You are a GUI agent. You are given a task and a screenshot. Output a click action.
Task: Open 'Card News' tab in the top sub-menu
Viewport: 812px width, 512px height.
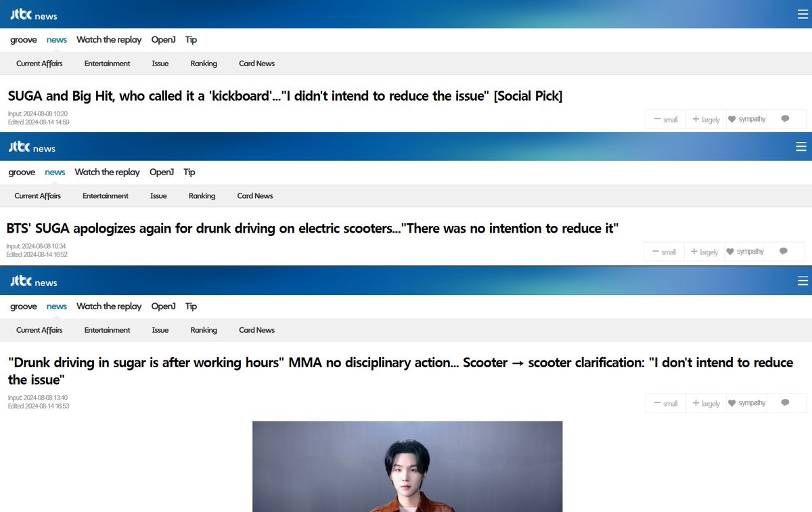pos(256,64)
